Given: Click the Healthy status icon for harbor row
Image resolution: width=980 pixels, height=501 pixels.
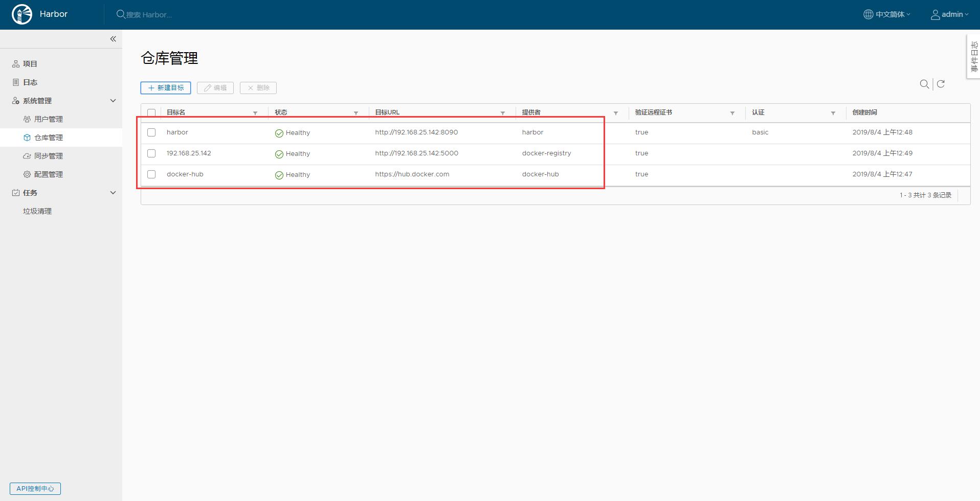Looking at the screenshot, I should pyautogui.click(x=279, y=133).
